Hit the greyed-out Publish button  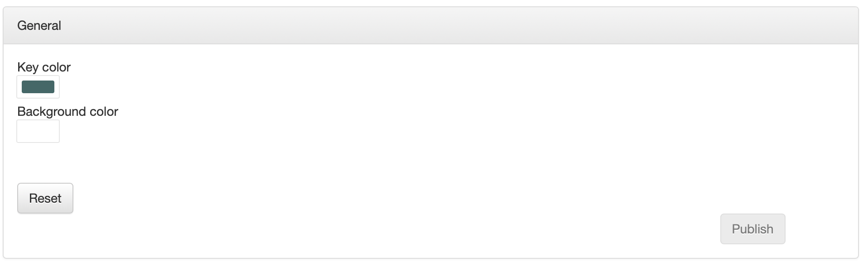pyautogui.click(x=752, y=229)
